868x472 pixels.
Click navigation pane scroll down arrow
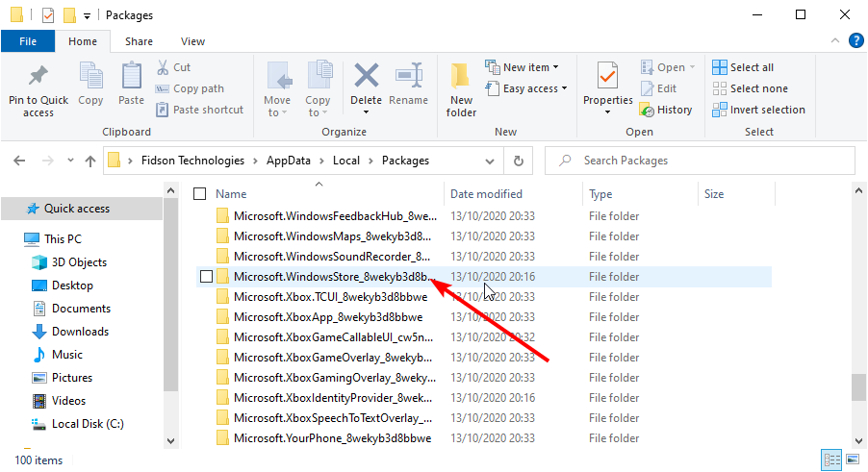click(x=170, y=441)
